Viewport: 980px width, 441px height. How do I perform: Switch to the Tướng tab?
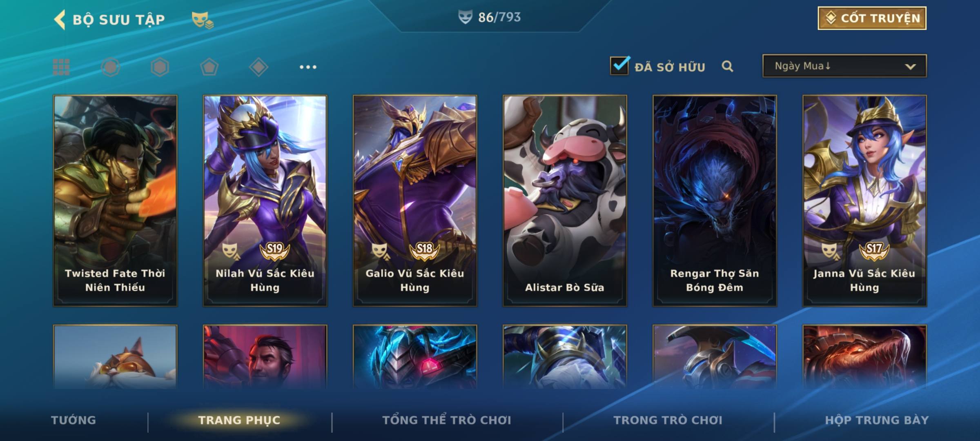(73, 420)
